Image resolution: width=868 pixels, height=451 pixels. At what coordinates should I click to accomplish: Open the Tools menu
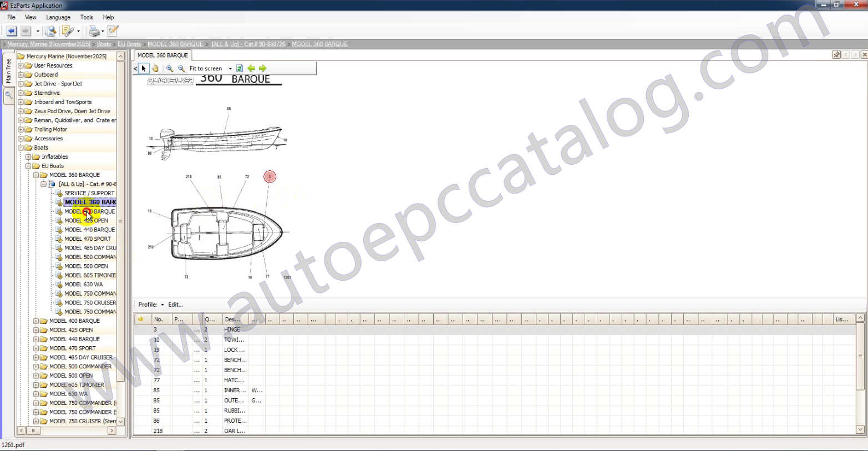87,17
